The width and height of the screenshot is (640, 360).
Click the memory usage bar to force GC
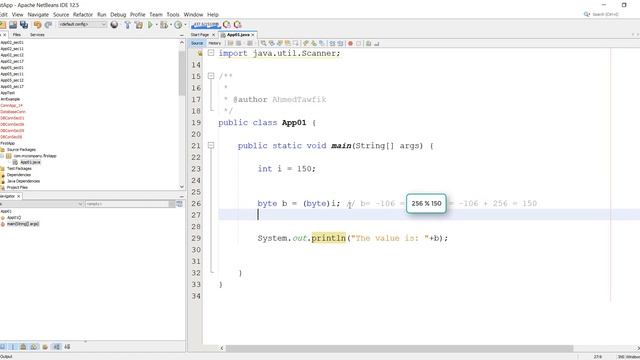(x=205, y=25)
